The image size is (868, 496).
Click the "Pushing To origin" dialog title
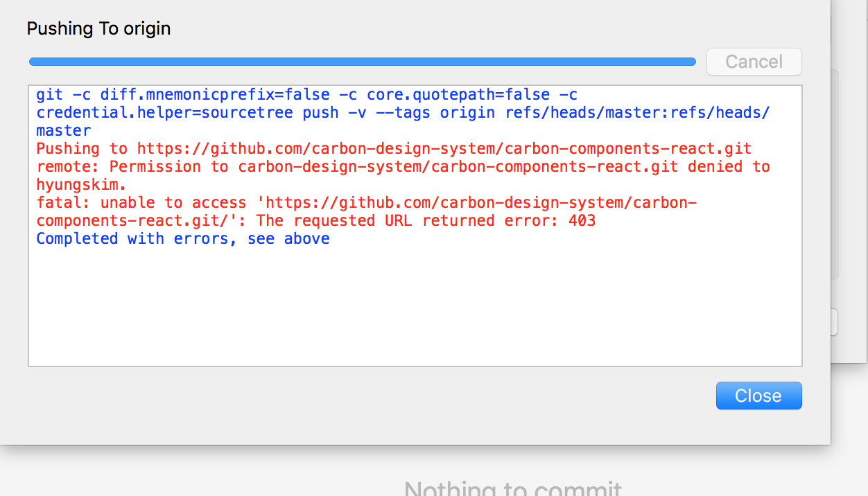point(98,28)
